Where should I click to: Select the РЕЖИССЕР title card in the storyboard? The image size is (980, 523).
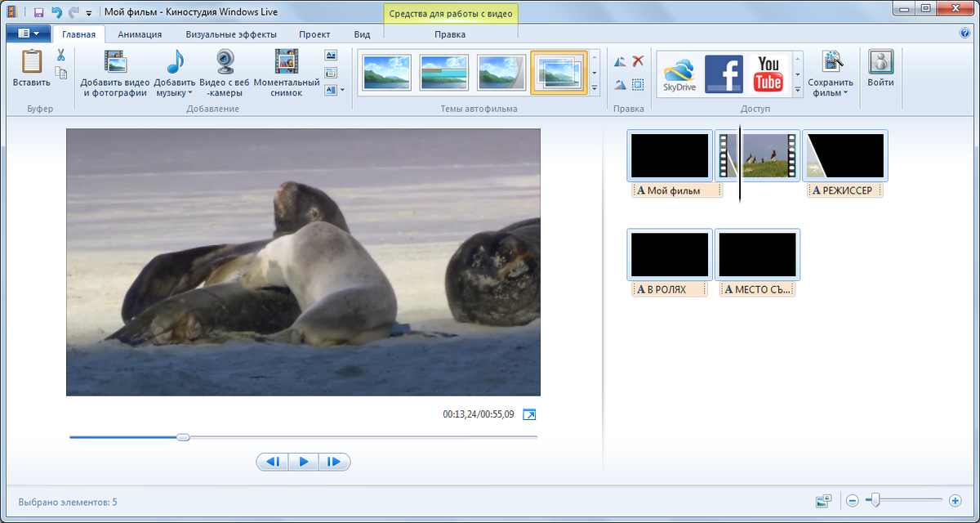(x=844, y=154)
